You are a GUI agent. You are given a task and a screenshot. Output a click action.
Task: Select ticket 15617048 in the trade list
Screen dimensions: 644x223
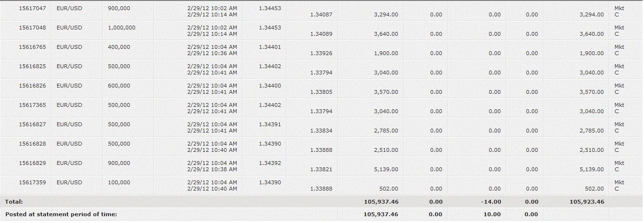tap(32, 28)
